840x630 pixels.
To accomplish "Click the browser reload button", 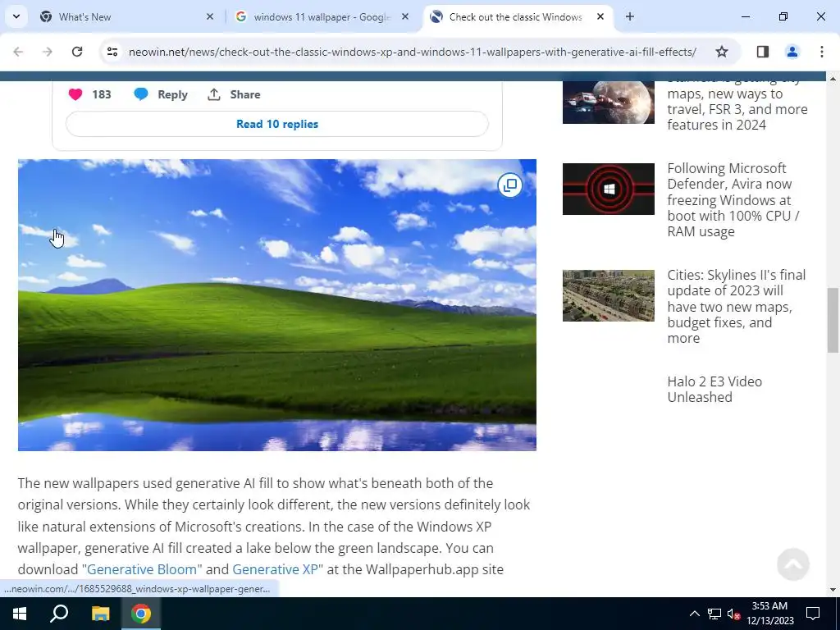I will coord(77,52).
